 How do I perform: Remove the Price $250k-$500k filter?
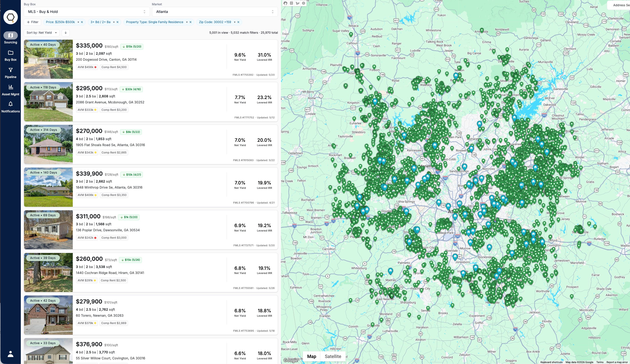point(82,22)
